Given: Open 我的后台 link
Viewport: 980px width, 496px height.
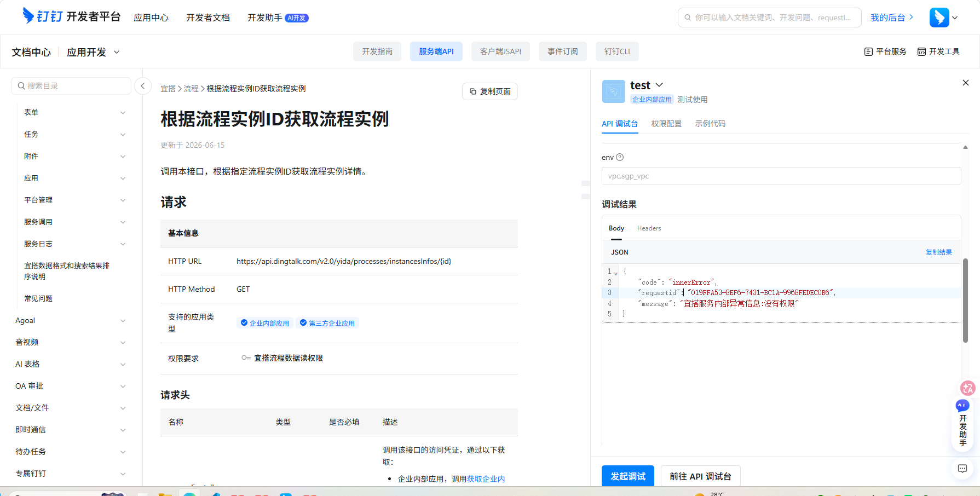Looking at the screenshot, I should (892, 18).
